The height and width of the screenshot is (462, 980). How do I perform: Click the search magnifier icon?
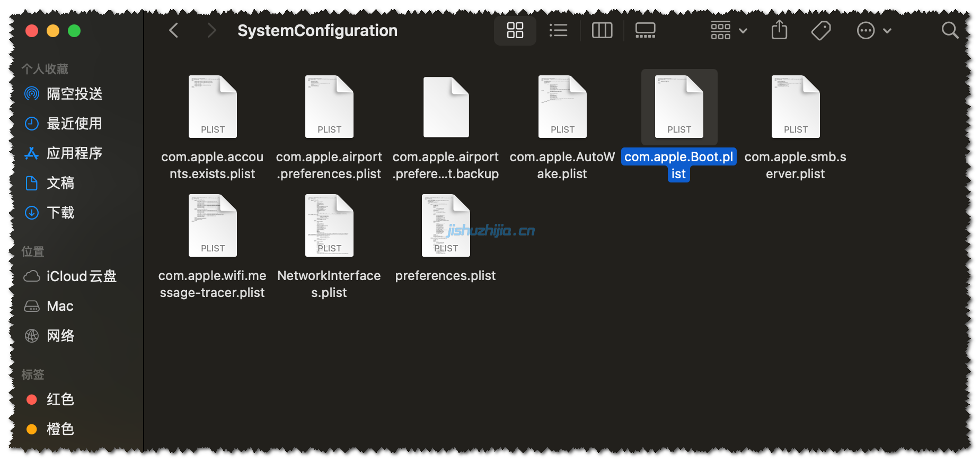pyautogui.click(x=950, y=30)
